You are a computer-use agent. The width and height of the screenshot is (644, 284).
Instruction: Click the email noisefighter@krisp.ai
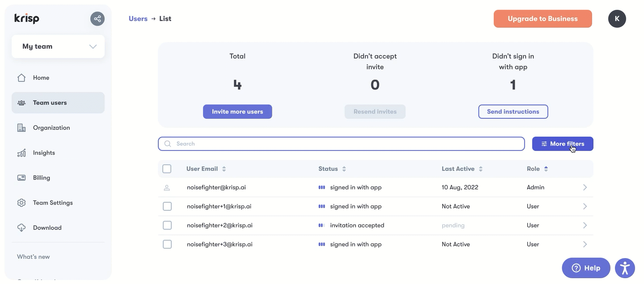[216, 188]
